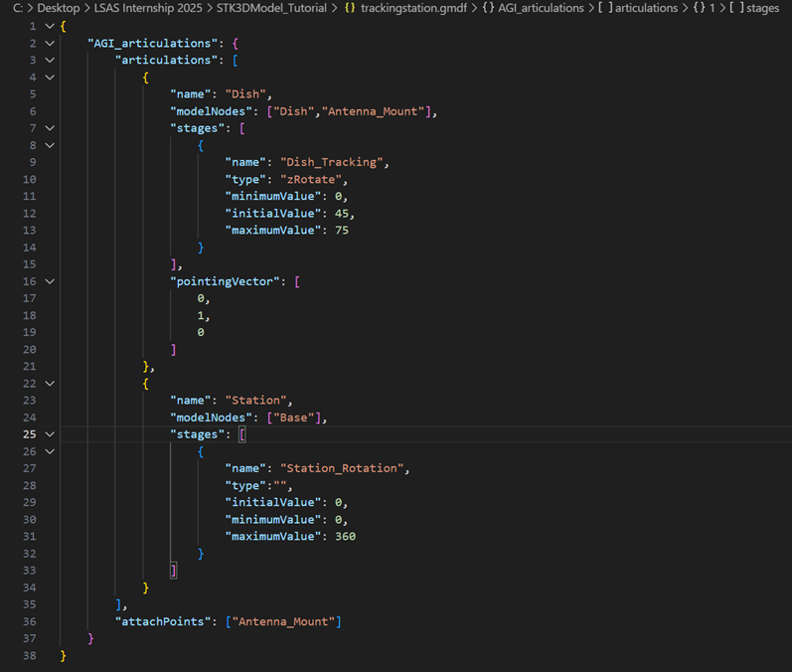Collapse the fold chevron on line 26
The height and width of the screenshot is (672, 792).
(x=50, y=451)
